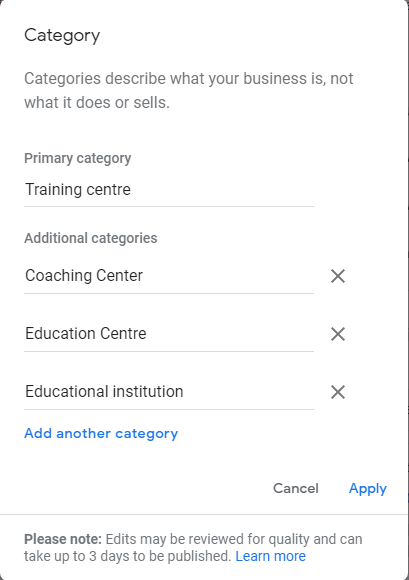409x580 pixels.
Task: Delete the Educational institution category
Action: coord(338,392)
